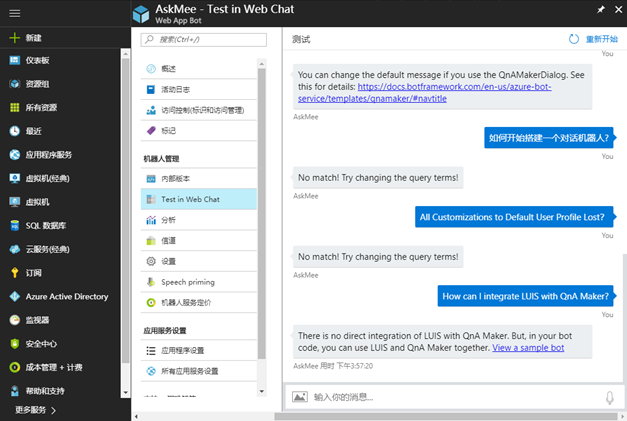Open 安全中心 shield icon
627x421 pixels.
click(x=14, y=343)
